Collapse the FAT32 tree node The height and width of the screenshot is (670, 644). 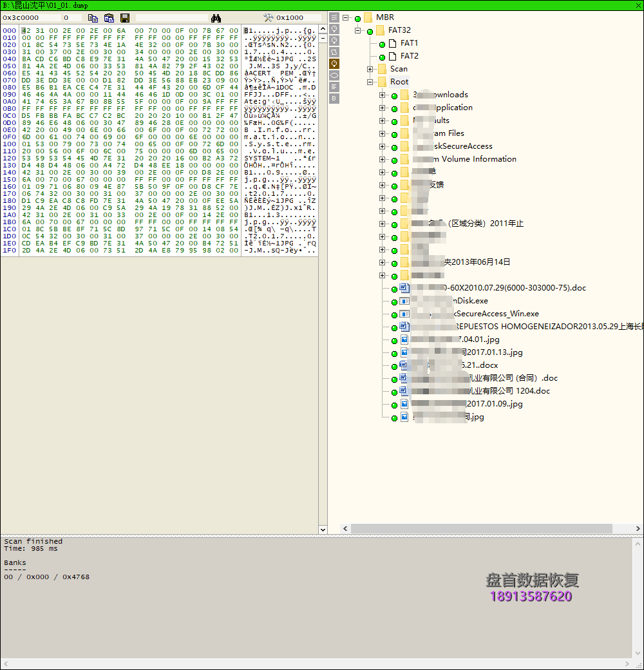pos(358,30)
